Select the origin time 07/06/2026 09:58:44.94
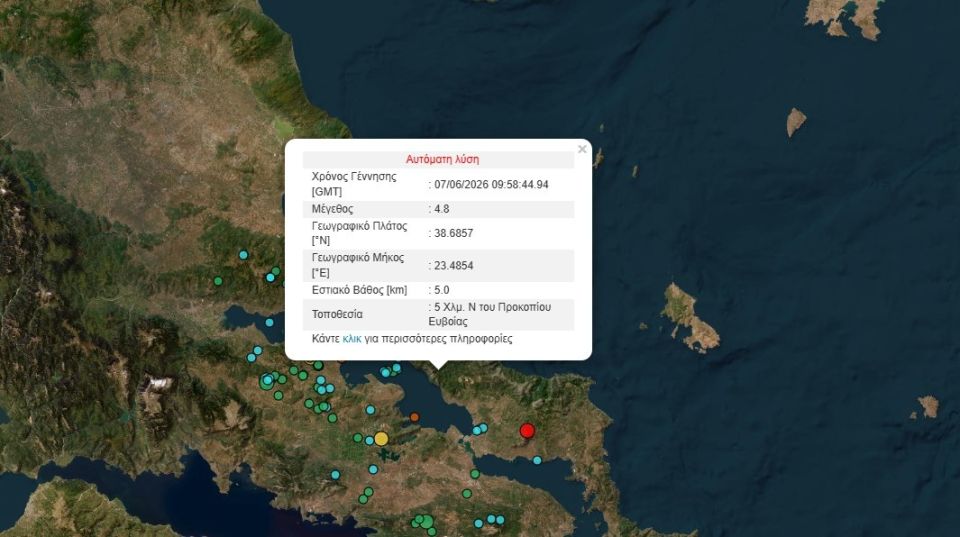 pos(491,184)
